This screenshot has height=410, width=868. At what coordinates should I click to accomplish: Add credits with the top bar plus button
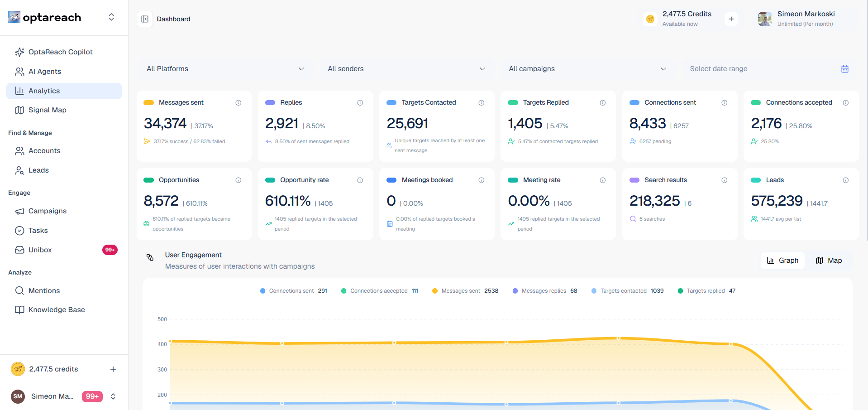(x=731, y=19)
